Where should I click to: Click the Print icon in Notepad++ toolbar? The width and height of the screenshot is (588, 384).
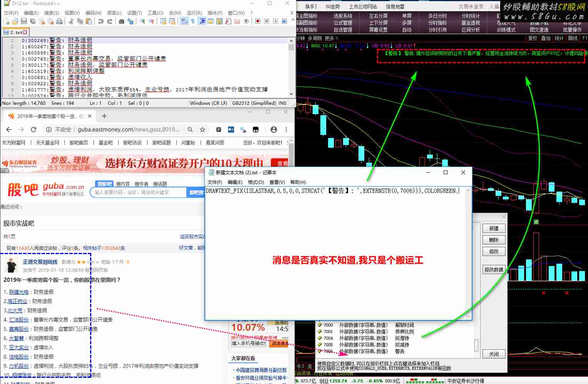(59, 21)
